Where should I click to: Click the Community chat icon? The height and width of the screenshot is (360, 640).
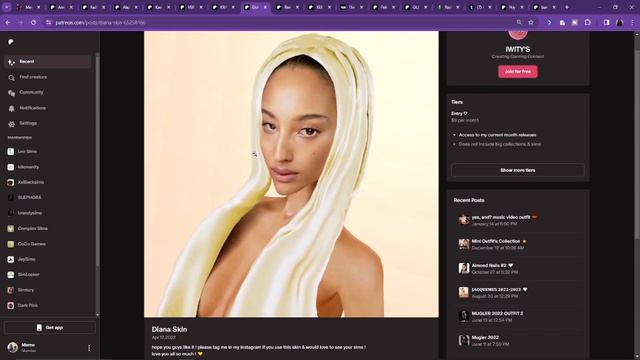11,93
